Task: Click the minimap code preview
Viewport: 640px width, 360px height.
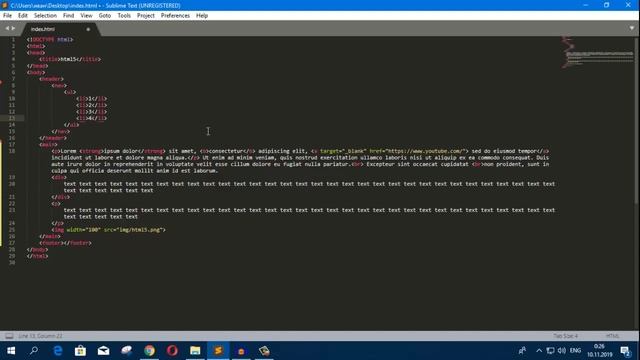Action: 598,52
